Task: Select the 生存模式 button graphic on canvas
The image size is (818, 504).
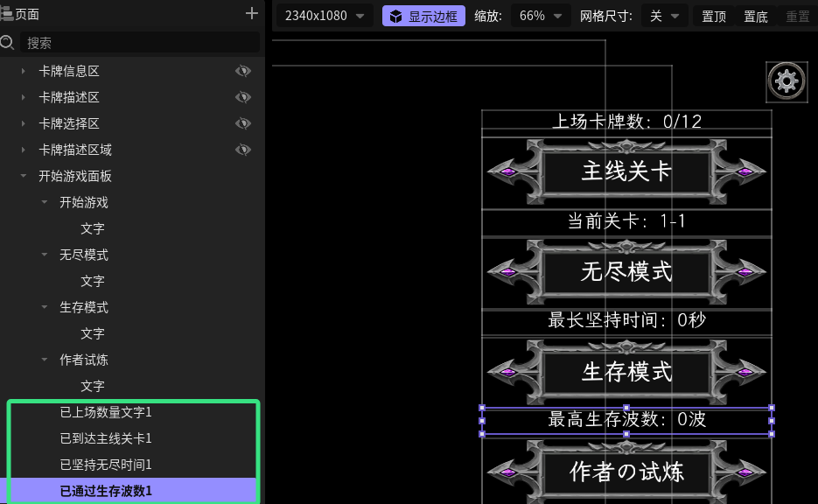Action: [x=626, y=372]
